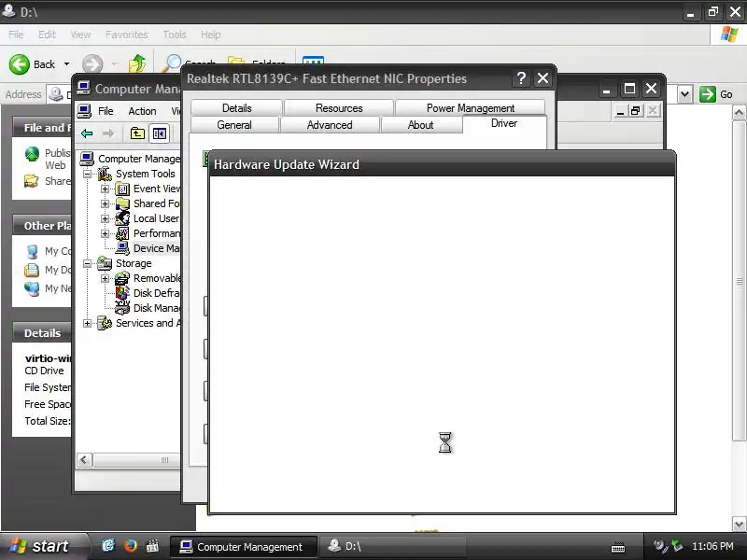747x560 pixels.
Task: Click the Go button beside address bar
Action: click(x=716, y=94)
